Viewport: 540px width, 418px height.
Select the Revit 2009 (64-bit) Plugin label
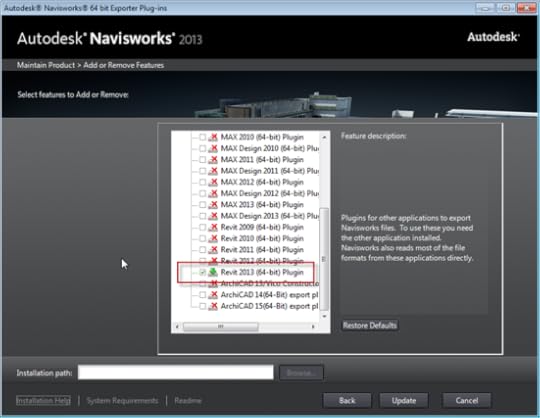coord(262,227)
